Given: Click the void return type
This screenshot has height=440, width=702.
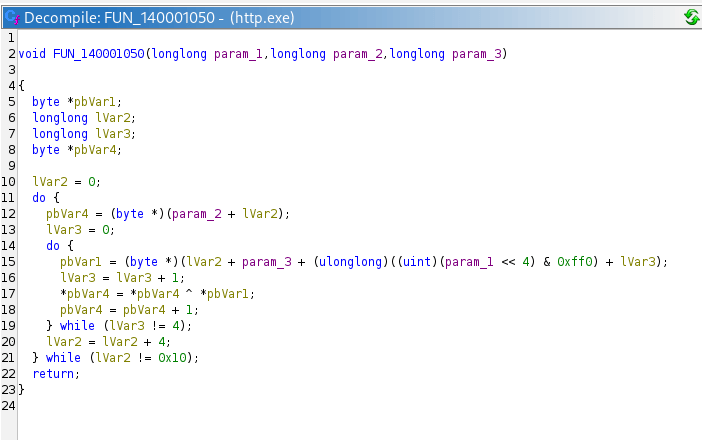Looking at the screenshot, I should (x=32, y=54).
